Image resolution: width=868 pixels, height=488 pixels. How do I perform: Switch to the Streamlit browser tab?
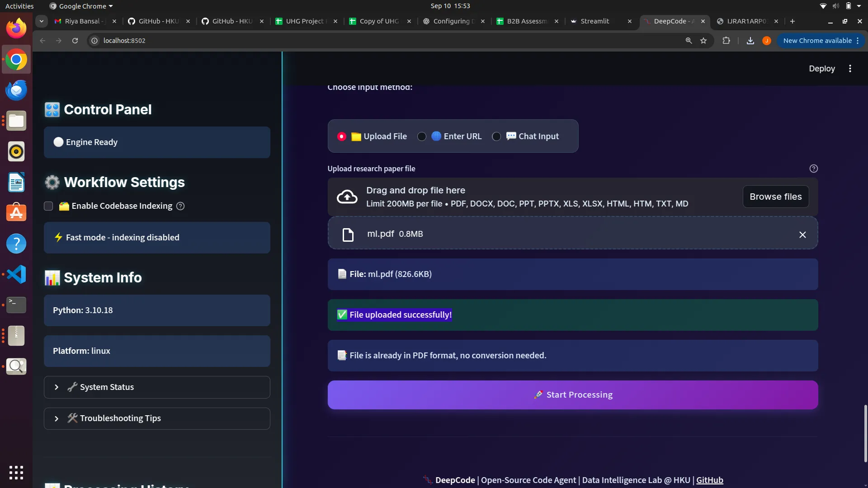595,21
